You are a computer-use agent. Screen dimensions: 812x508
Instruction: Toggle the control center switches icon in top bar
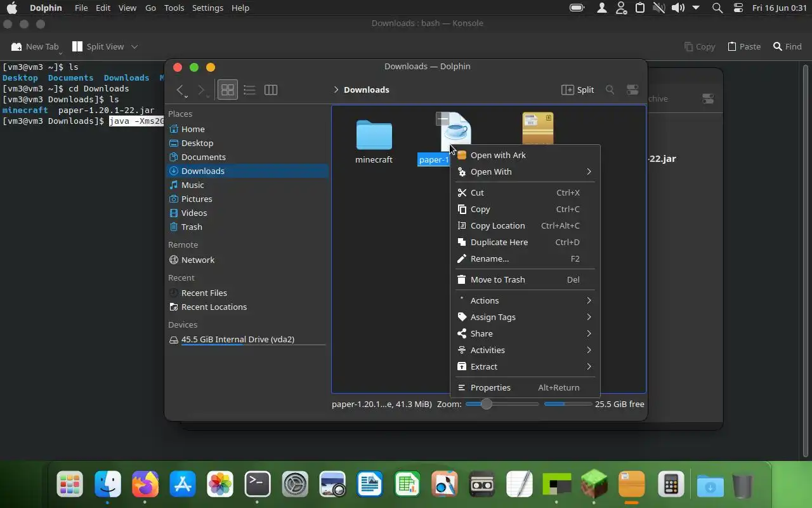[738, 8]
